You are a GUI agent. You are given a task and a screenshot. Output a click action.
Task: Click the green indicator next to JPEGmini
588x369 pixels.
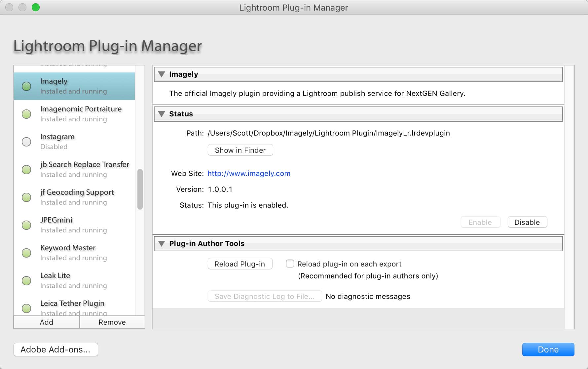click(26, 225)
